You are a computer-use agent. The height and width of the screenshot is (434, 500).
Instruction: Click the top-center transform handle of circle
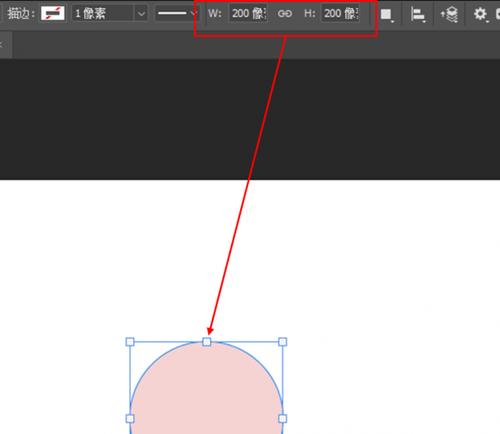[207, 342]
